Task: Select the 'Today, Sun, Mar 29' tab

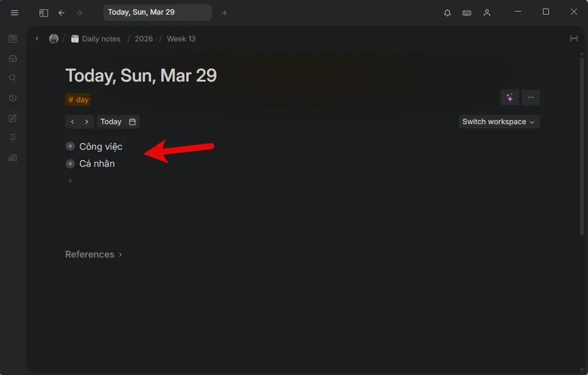Action: [x=157, y=13]
